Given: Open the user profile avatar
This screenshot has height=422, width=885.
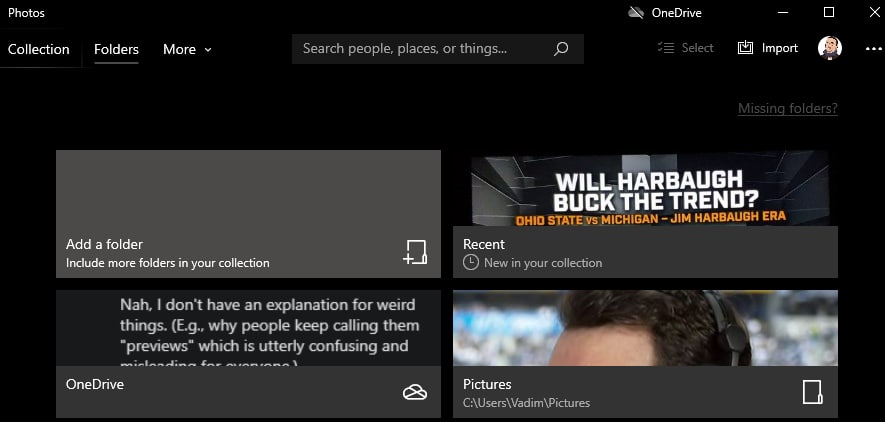Looking at the screenshot, I should tap(830, 48).
